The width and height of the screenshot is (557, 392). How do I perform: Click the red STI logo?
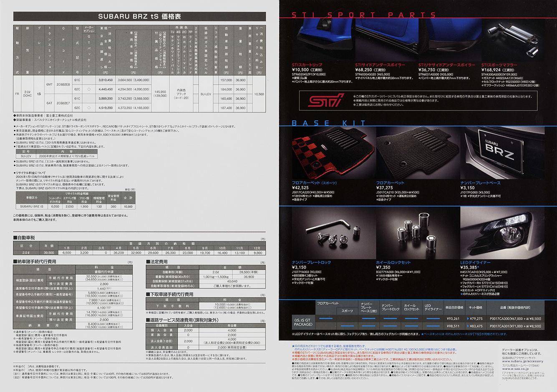[x=326, y=101]
